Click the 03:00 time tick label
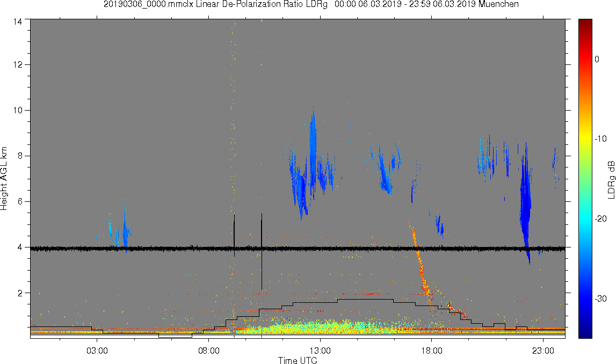 97,351
